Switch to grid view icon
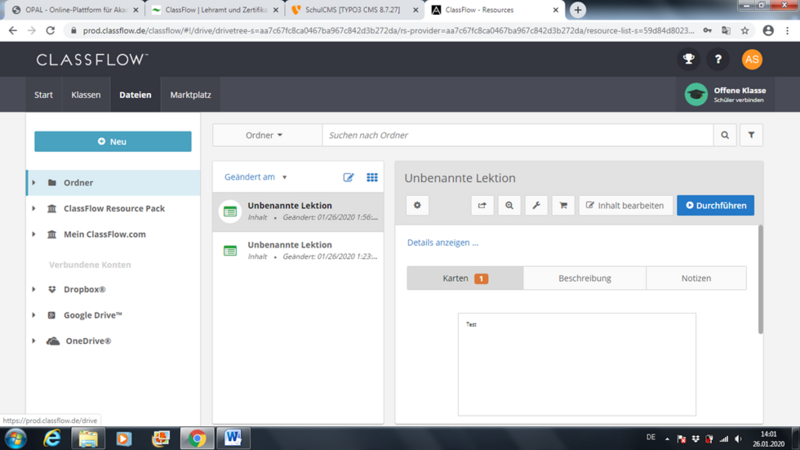This screenshot has height=450, width=800. tap(372, 177)
